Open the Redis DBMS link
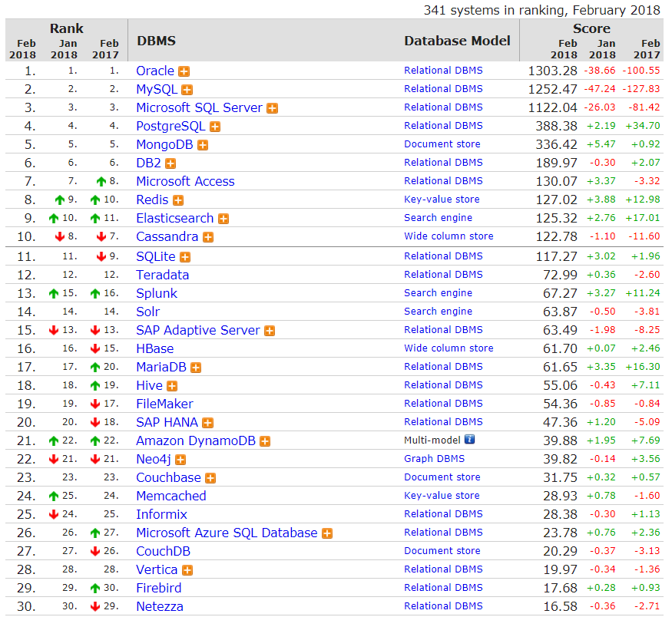 (152, 200)
